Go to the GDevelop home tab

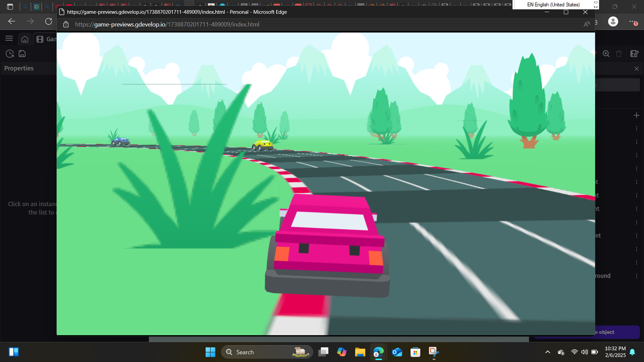pos(25,39)
